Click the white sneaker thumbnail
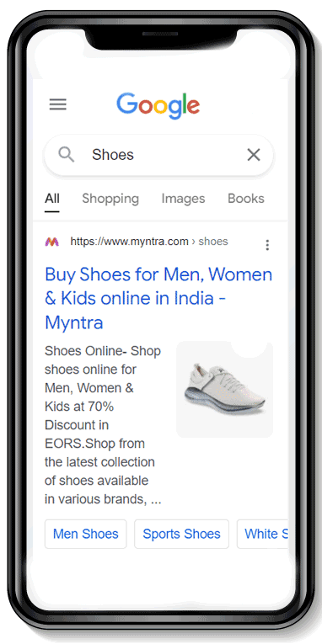This screenshot has width=322, height=644. click(224, 390)
